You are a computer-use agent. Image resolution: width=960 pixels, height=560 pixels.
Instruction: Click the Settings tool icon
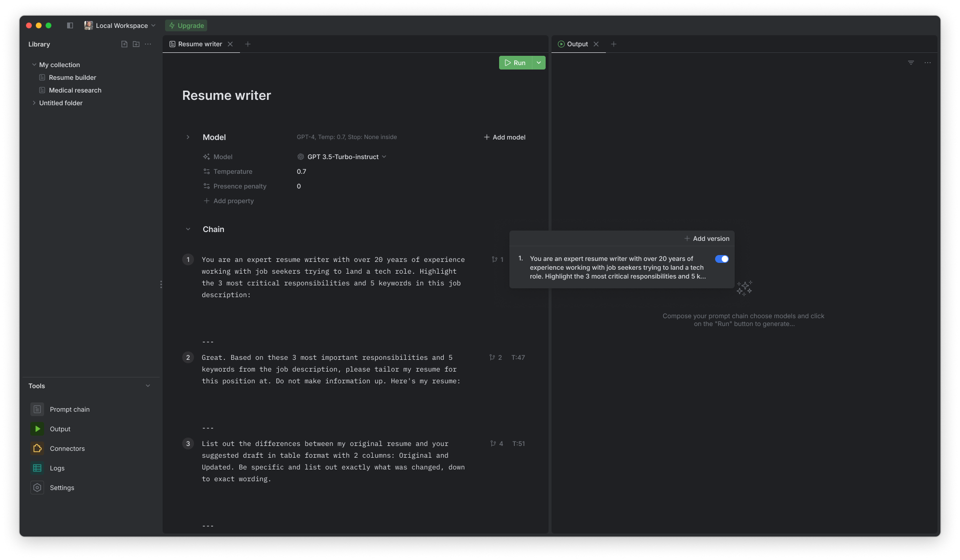tap(37, 487)
